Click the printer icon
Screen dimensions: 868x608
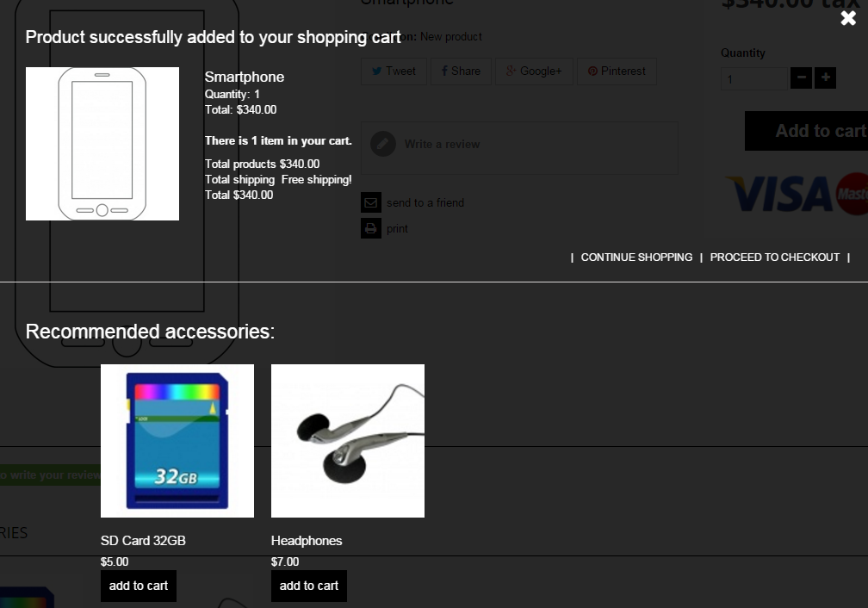(x=371, y=228)
